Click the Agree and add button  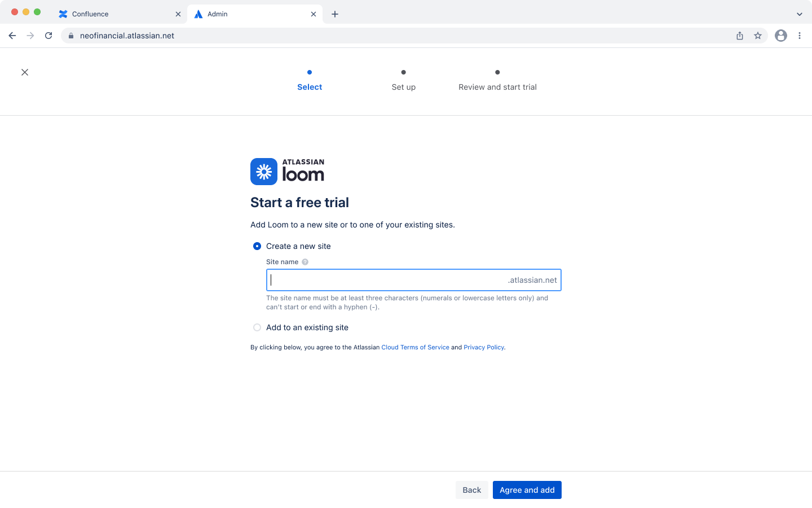pos(527,490)
